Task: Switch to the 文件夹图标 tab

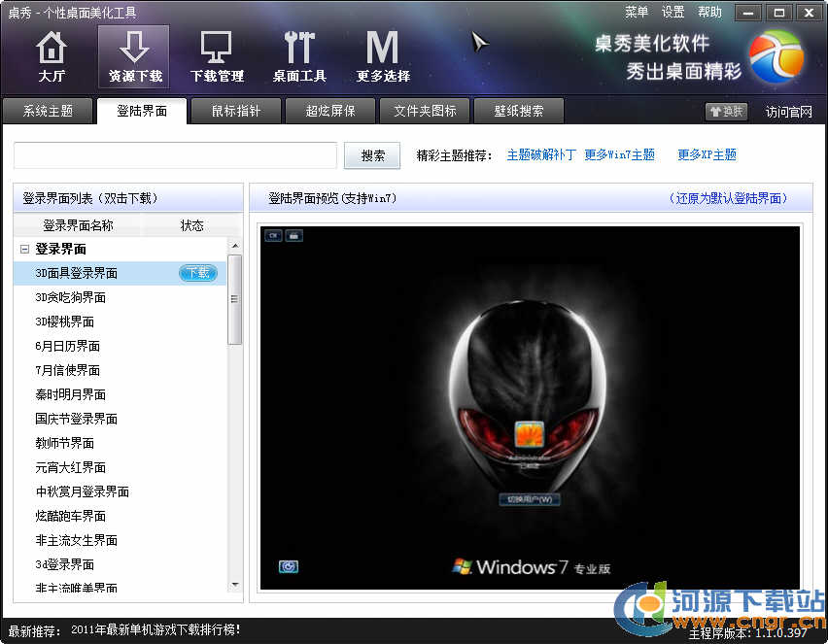Action: pyautogui.click(x=425, y=111)
